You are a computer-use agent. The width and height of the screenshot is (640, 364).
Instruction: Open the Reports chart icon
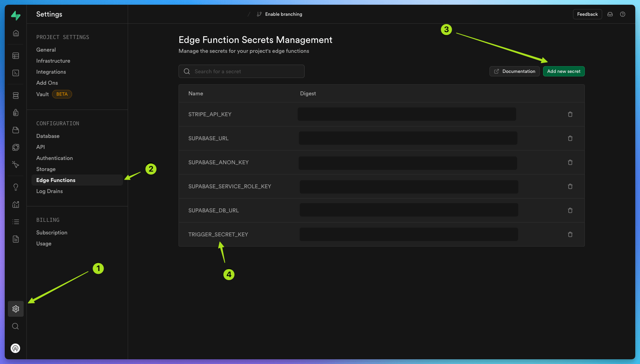tap(16, 204)
